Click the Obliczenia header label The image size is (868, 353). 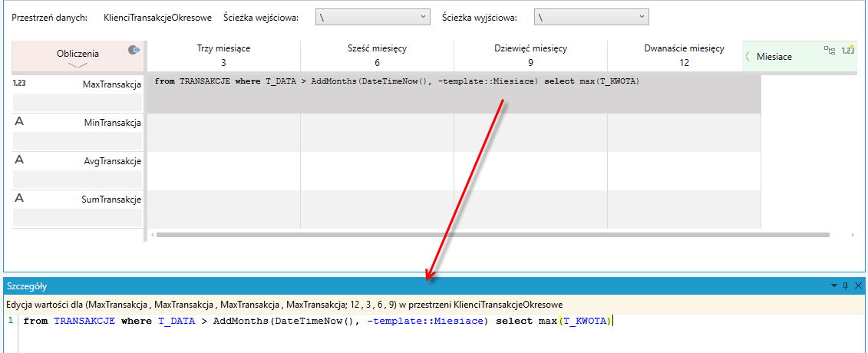pyautogui.click(x=78, y=54)
